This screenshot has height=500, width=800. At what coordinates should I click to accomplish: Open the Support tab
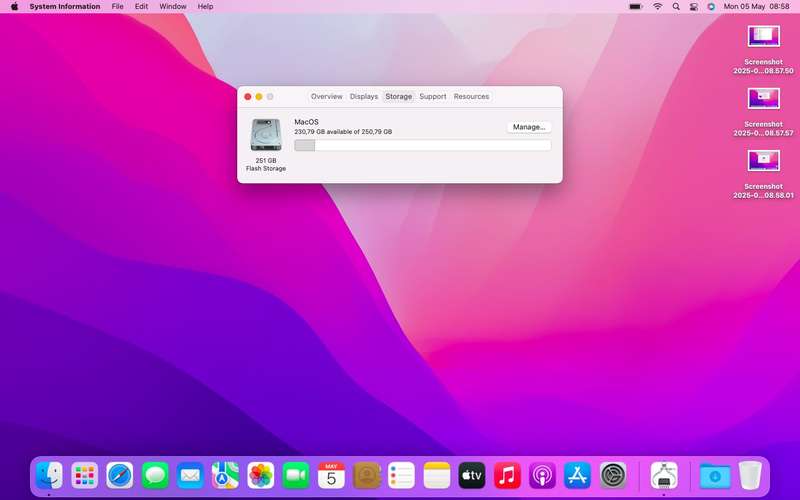pos(433,96)
